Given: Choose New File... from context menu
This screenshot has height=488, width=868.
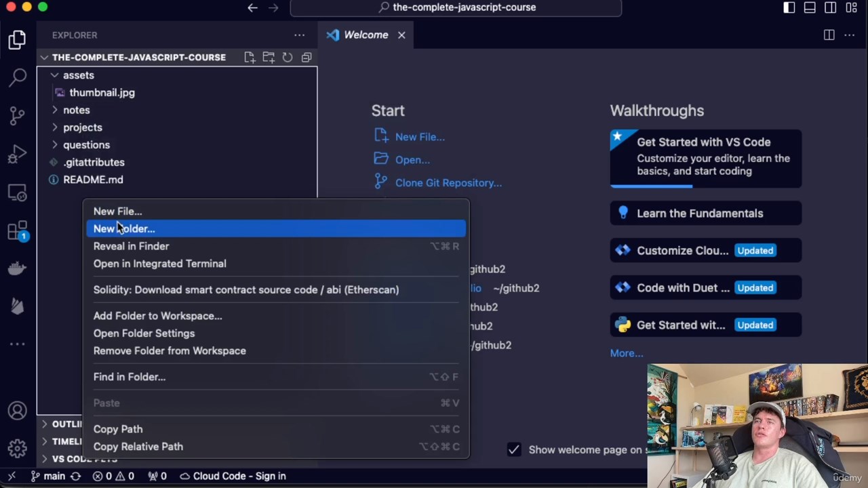Looking at the screenshot, I should pos(276,211).
